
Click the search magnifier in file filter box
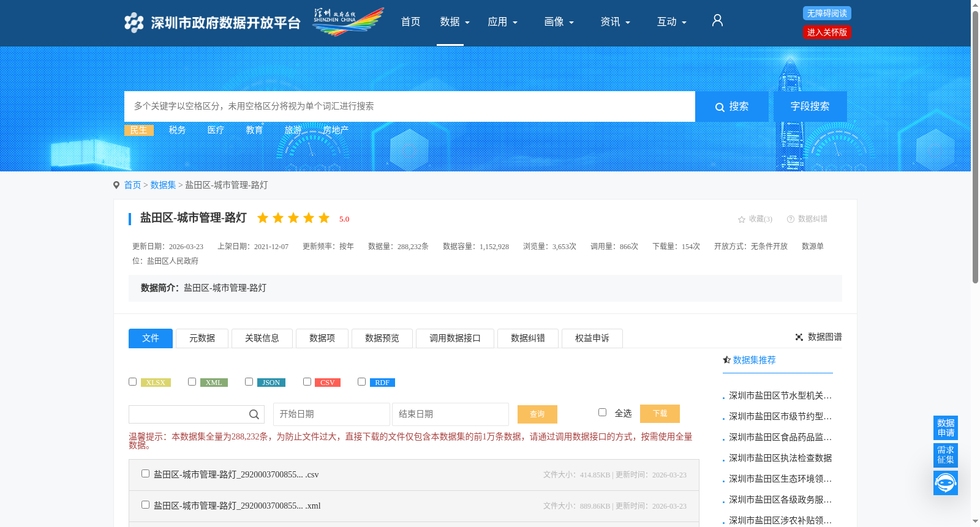point(254,414)
